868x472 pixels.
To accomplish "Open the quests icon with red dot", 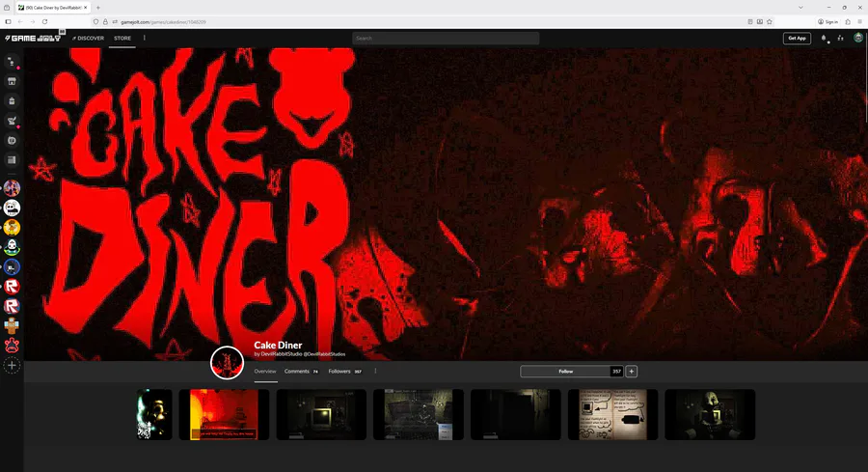I will point(12,121).
